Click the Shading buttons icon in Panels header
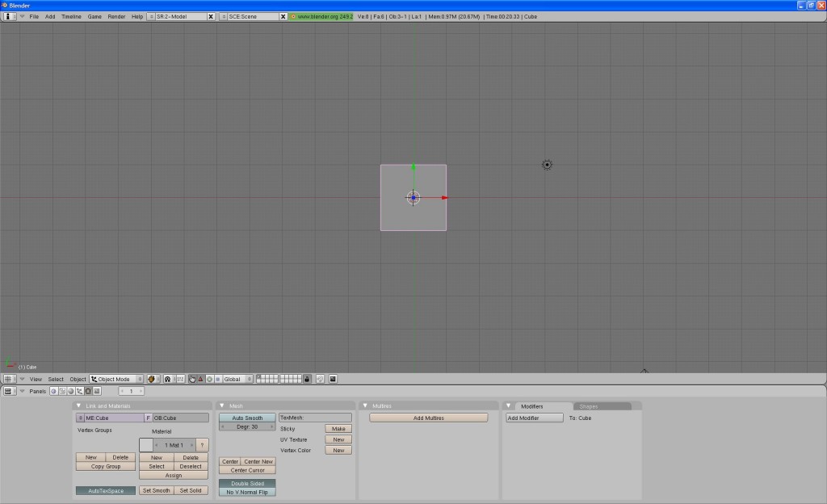The width and height of the screenshot is (827, 504). [x=71, y=392]
